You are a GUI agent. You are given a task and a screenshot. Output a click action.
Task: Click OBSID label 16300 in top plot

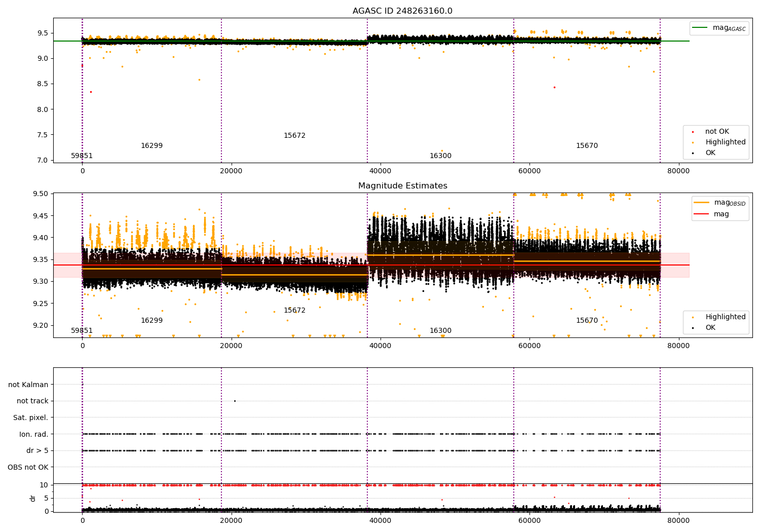(x=440, y=156)
